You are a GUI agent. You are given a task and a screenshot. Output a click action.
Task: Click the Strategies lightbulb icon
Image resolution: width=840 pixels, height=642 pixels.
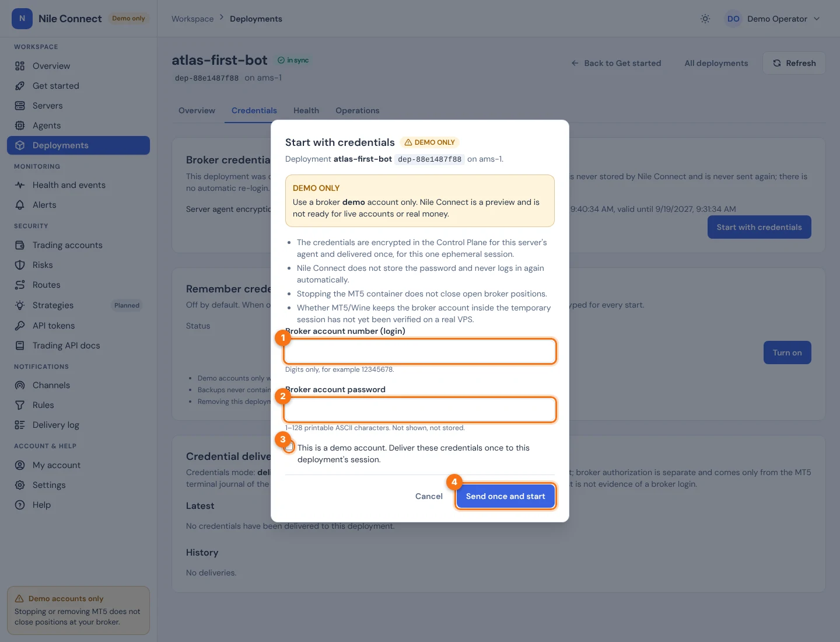[20, 305]
